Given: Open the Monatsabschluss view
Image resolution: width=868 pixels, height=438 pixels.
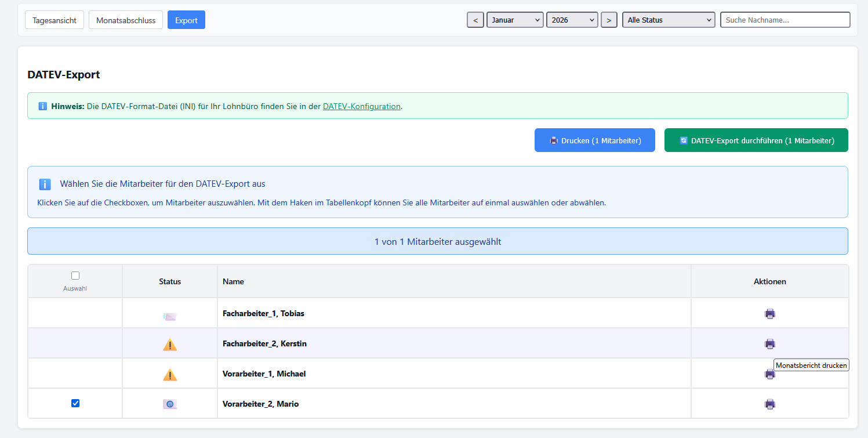Looking at the screenshot, I should pos(126,20).
